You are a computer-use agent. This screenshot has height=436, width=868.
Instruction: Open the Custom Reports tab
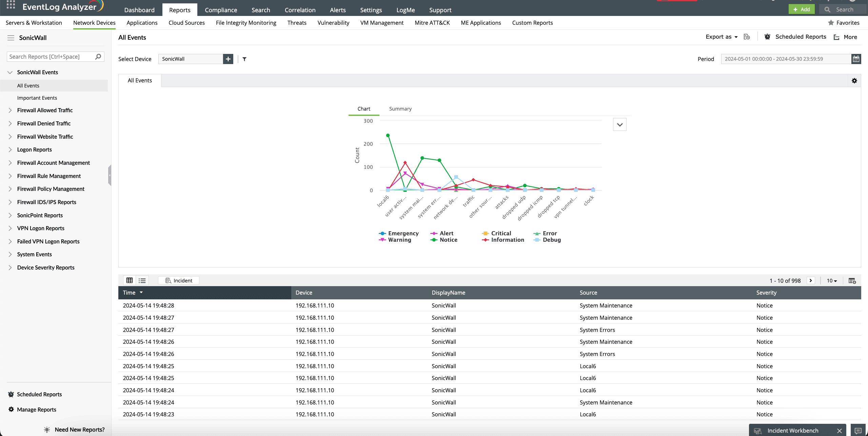[532, 23]
